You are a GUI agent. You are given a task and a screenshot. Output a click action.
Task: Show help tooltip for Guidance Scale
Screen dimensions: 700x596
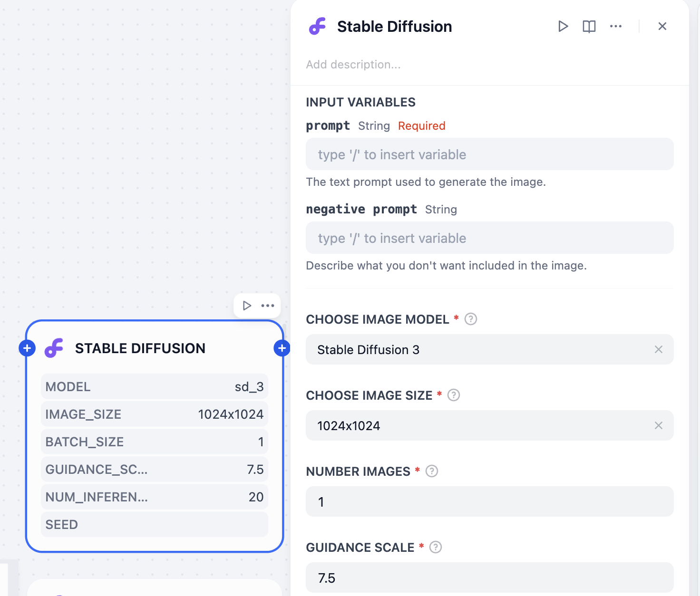(435, 547)
